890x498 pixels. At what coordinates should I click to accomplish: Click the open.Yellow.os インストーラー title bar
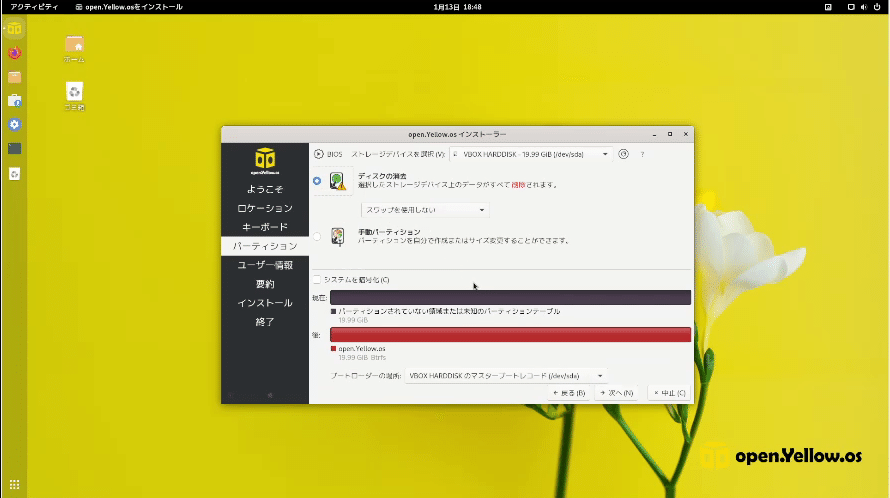coord(457,134)
